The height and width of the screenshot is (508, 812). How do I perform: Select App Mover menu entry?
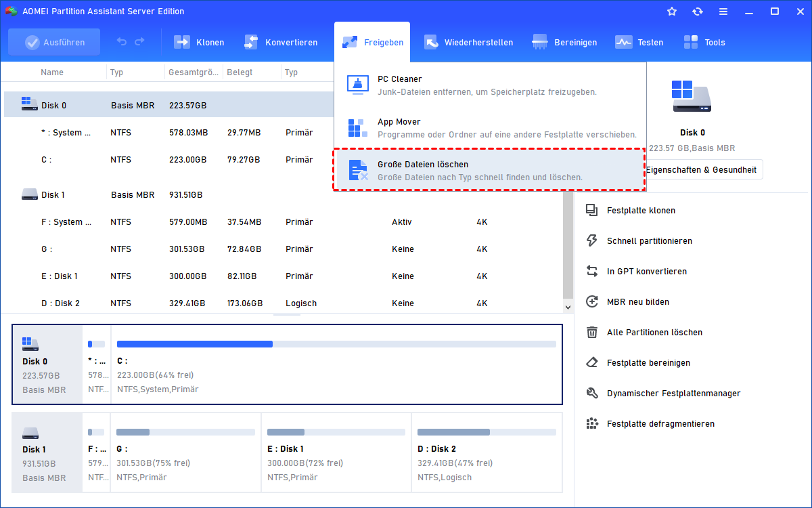pyautogui.click(x=490, y=128)
